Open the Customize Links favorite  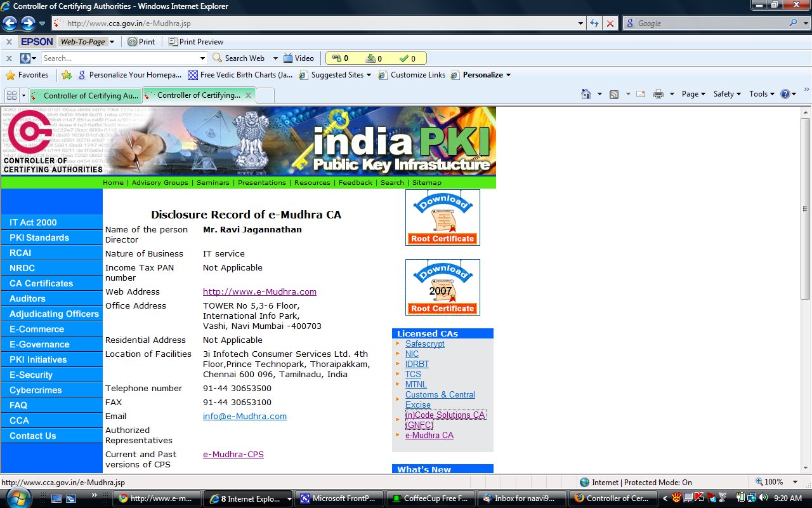(412, 75)
